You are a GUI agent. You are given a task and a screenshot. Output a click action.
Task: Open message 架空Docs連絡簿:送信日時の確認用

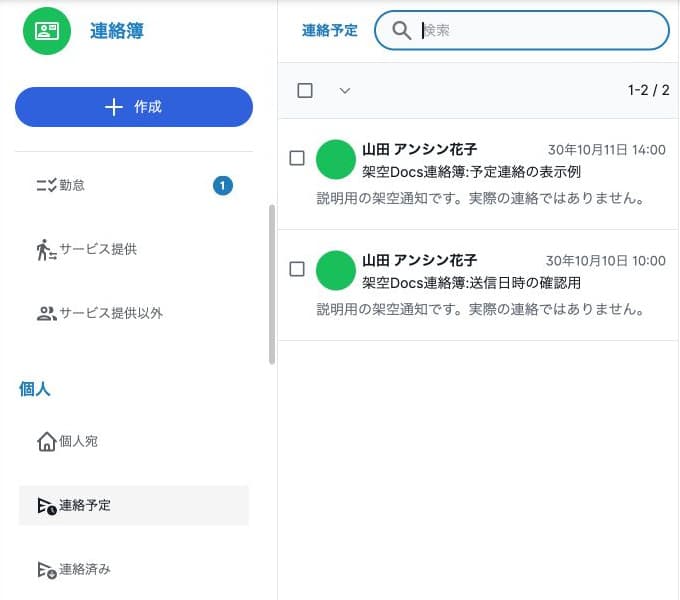tap(471, 283)
